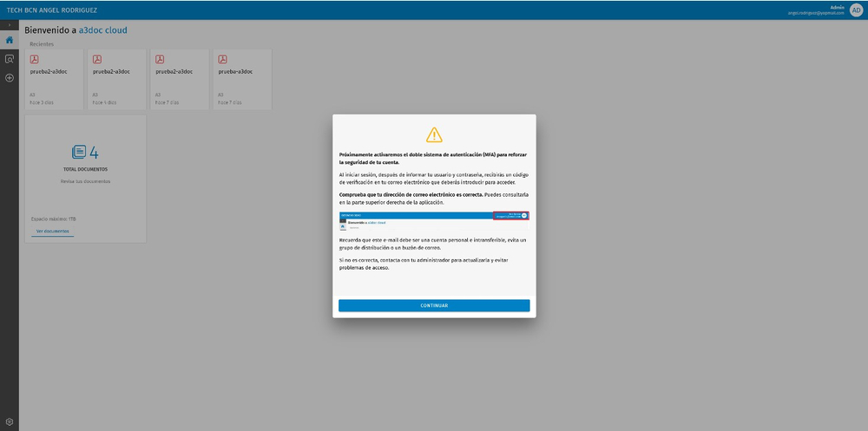Open the prueba2-a3doc card from 4 days ago
Viewport: 868px width, 431px height.
point(117,79)
